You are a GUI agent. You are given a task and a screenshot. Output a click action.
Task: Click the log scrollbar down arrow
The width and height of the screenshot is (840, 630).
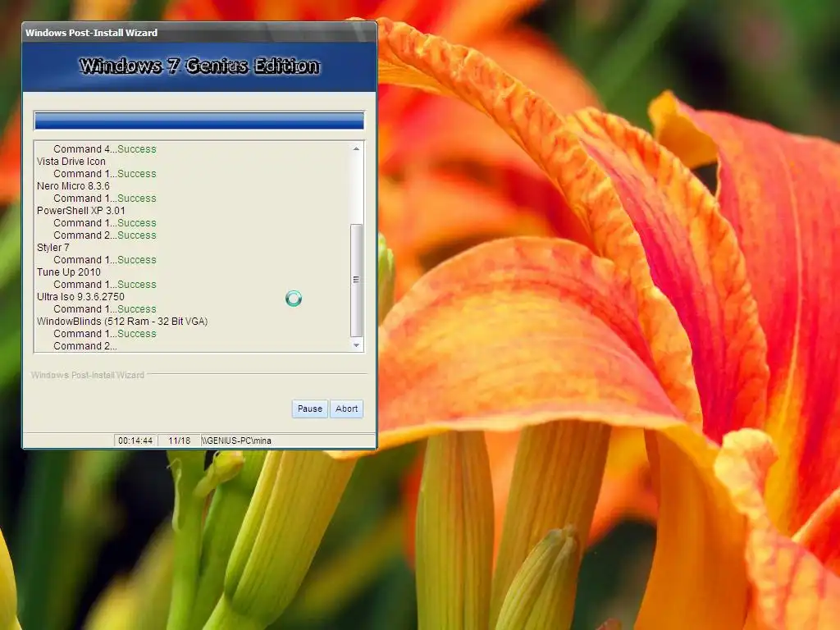pyautogui.click(x=356, y=345)
